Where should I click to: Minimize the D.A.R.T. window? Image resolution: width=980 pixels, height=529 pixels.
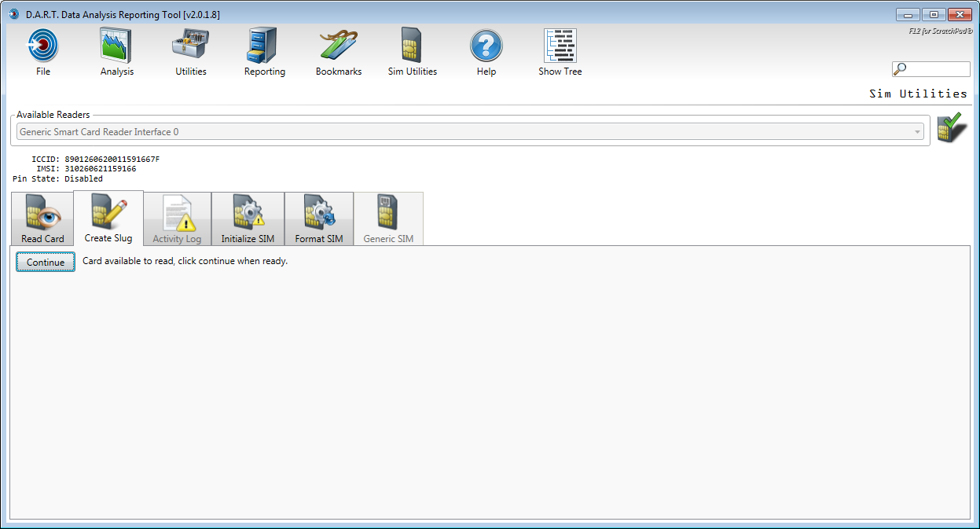(907, 14)
